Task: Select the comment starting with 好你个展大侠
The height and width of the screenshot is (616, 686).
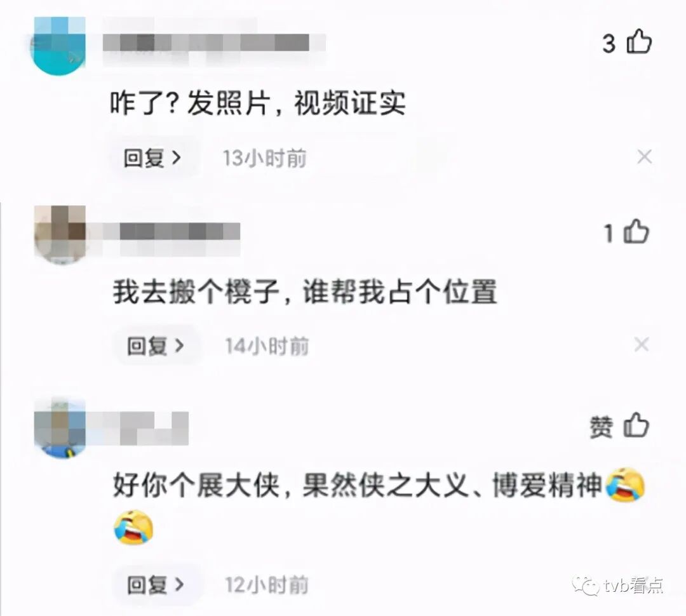Action: (359, 485)
